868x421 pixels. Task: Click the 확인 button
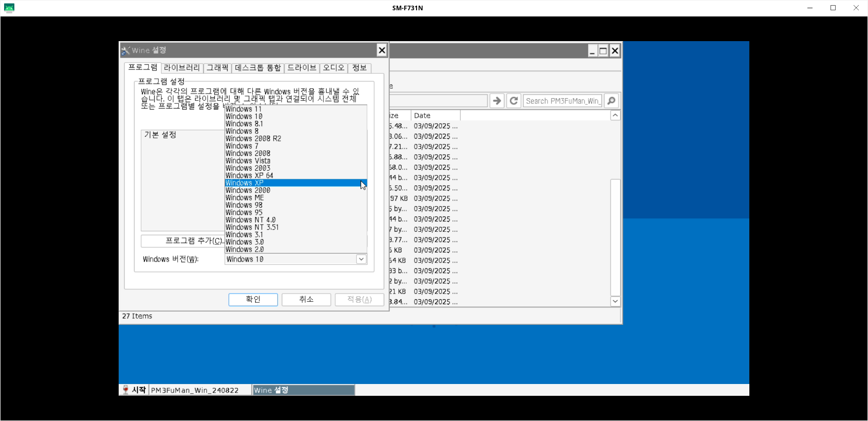click(253, 299)
